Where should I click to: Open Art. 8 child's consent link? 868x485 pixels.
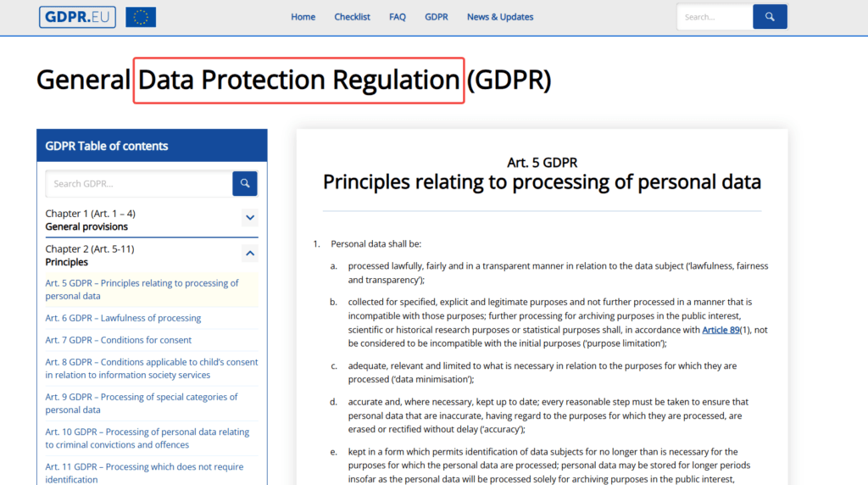(x=151, y=368)
